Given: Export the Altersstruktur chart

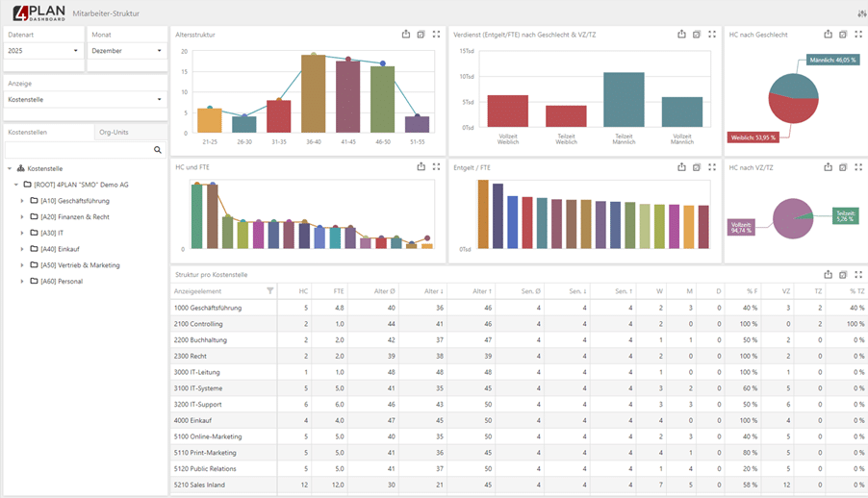Looking at the screenshot, I should point(406,35).
